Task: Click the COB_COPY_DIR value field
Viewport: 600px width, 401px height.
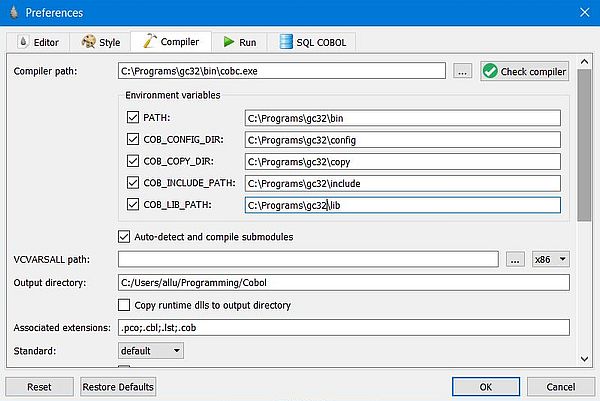Action: [403, 161]
